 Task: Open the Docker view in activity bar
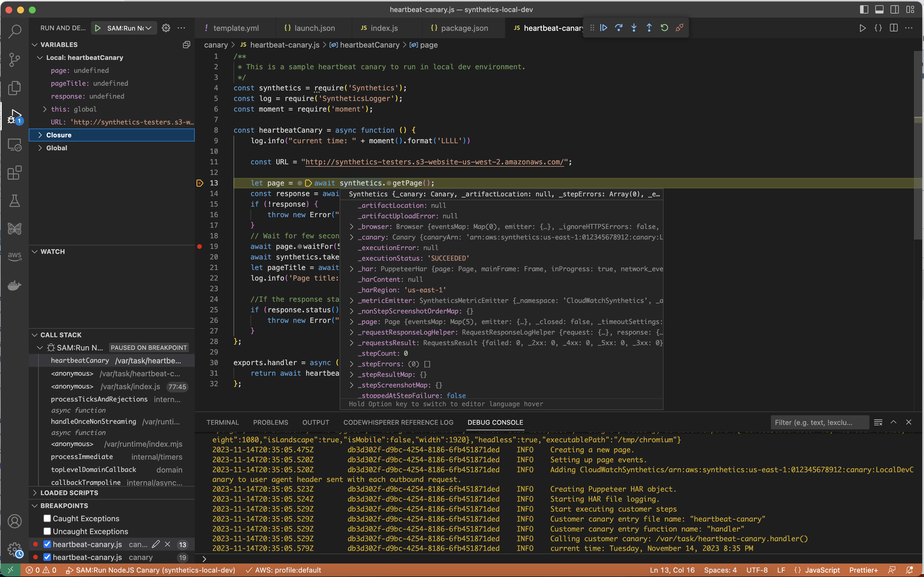tap(14, 286)
